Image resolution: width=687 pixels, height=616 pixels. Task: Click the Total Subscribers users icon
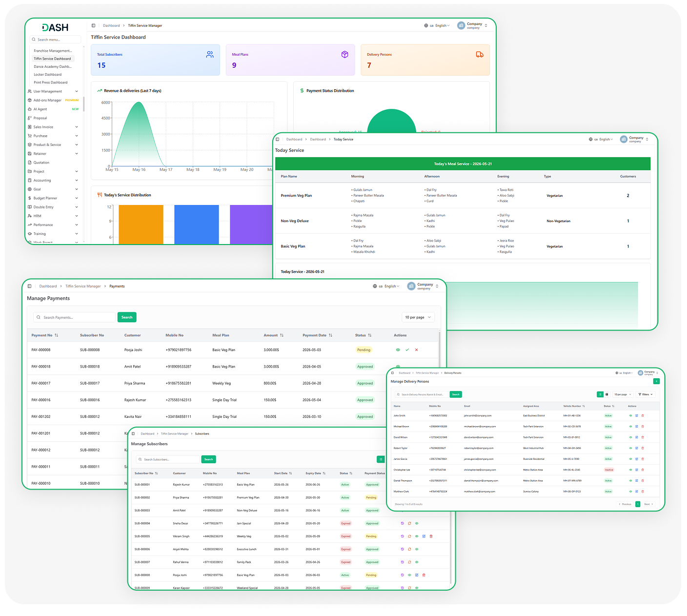(210, 55)
